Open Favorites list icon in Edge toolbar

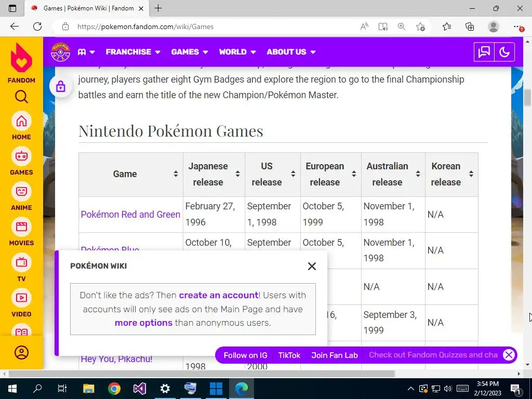447,26
